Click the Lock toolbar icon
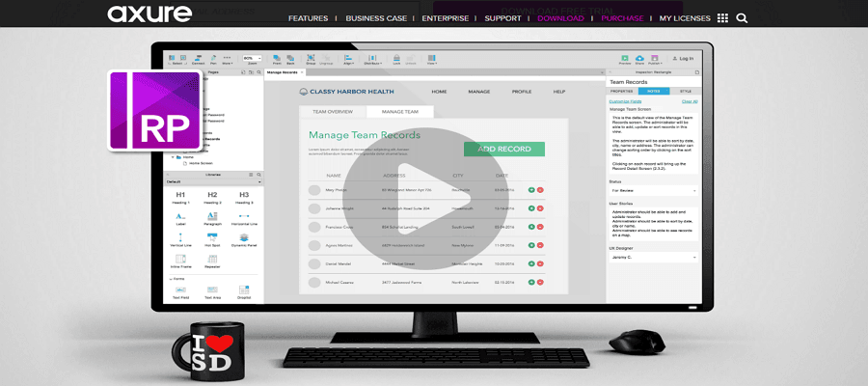The width and height of the screenshot is (868, 386). tap(396, 59)
